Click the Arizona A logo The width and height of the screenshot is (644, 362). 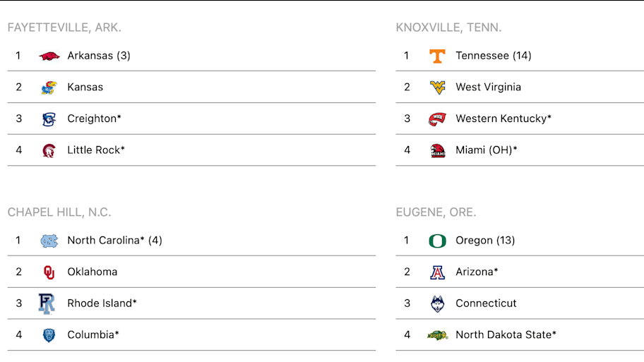click(x=437, y=272)
